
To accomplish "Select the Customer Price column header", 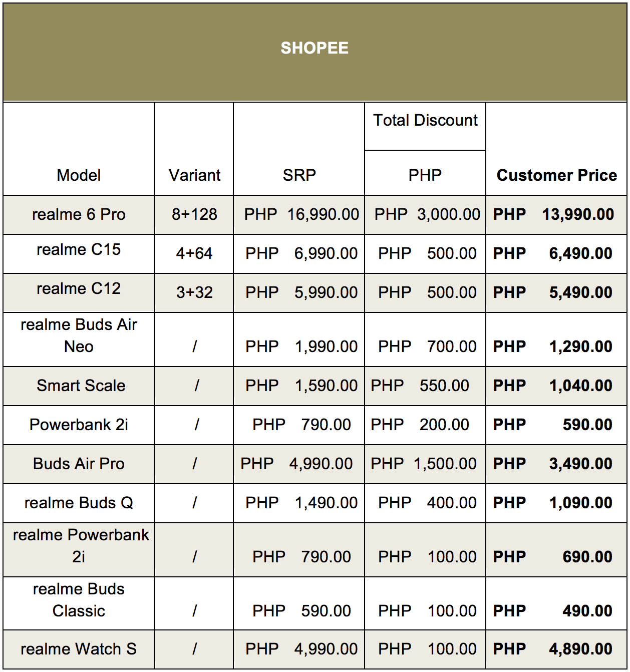I will tap(556, 149).
